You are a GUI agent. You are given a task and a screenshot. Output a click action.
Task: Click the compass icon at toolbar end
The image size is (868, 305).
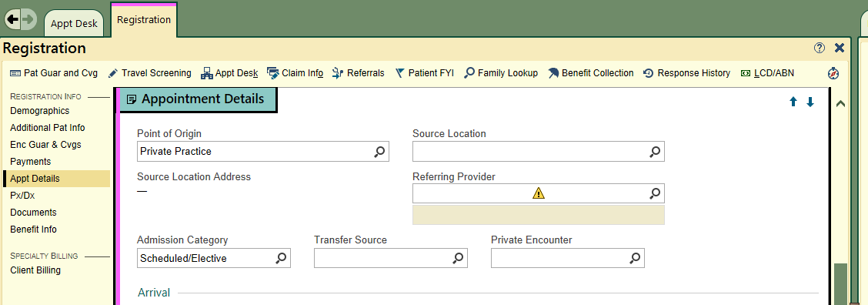tap(833, 73)
